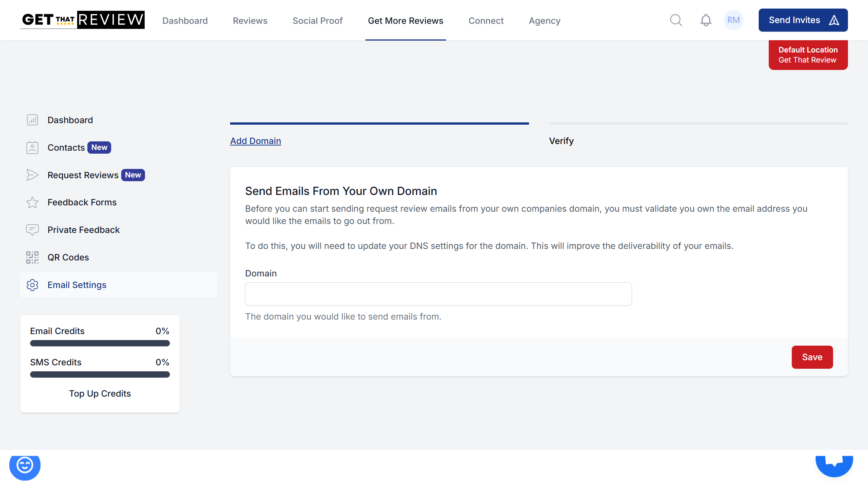Focus the Domain text input field
The image size is (868, 490).
(438, 294)
